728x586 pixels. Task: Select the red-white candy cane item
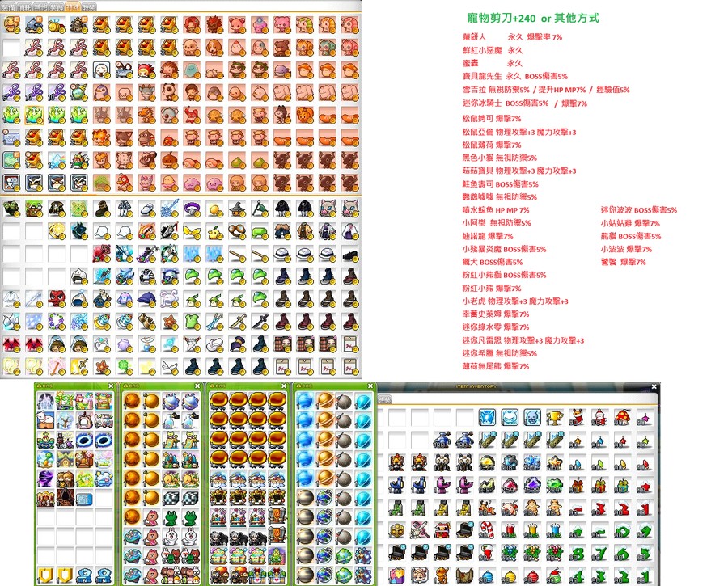click(x=487, y=530)
